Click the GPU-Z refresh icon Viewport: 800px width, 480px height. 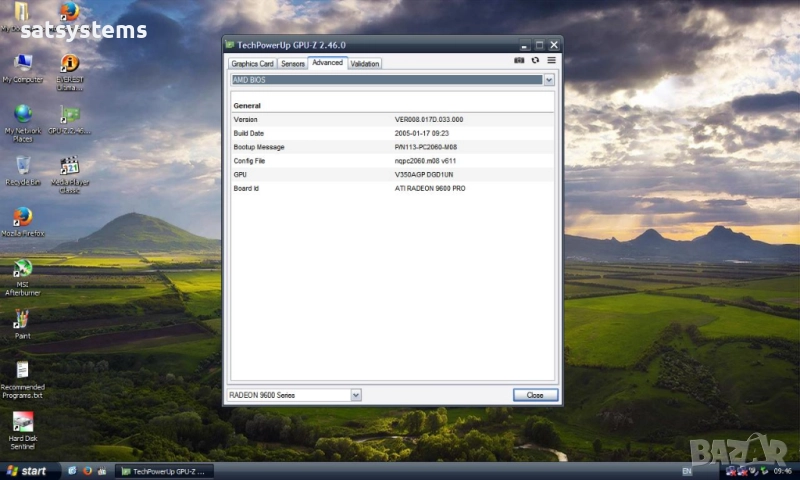535,61
